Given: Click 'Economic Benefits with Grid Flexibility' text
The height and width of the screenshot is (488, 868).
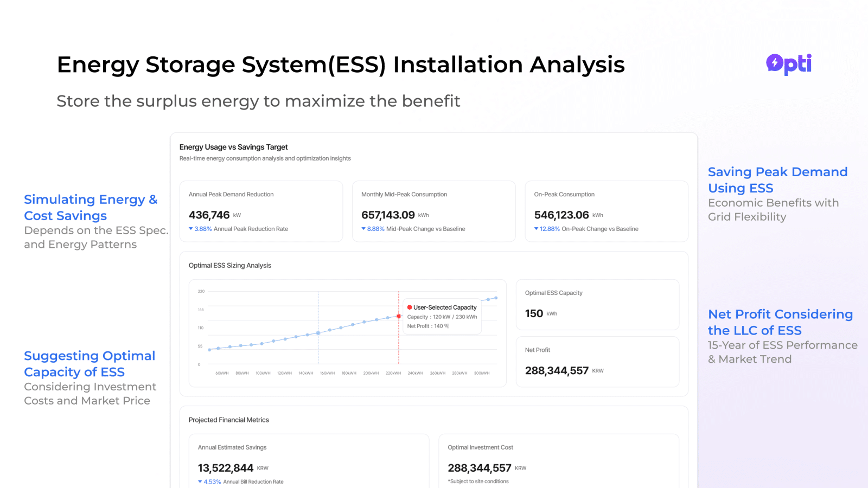Looking at the screenshot, I should pos(773,210).
